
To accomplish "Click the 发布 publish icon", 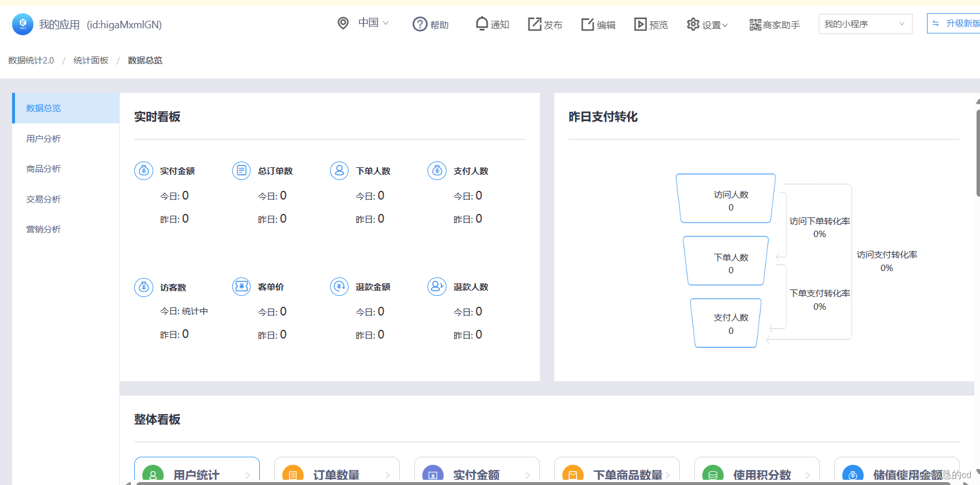I will (535, 24).
